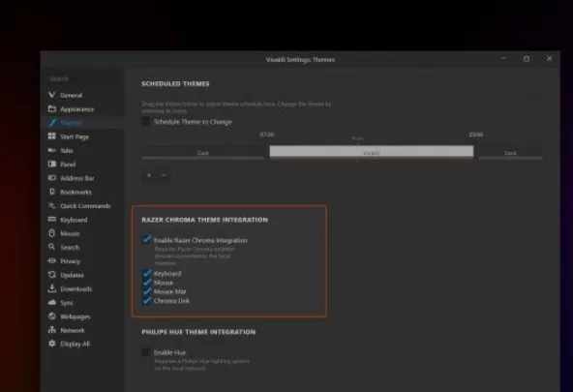
Task: Open the General settings section
Action: pos(72,96)
